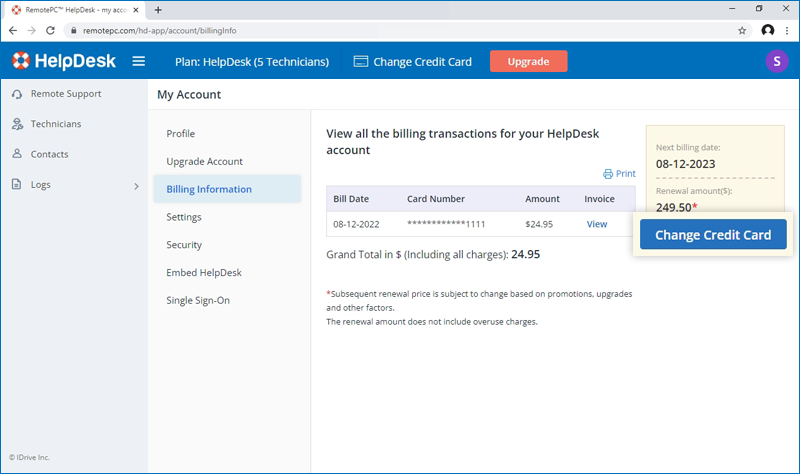Click the next billing date 08-12-2023

(685, 164)
